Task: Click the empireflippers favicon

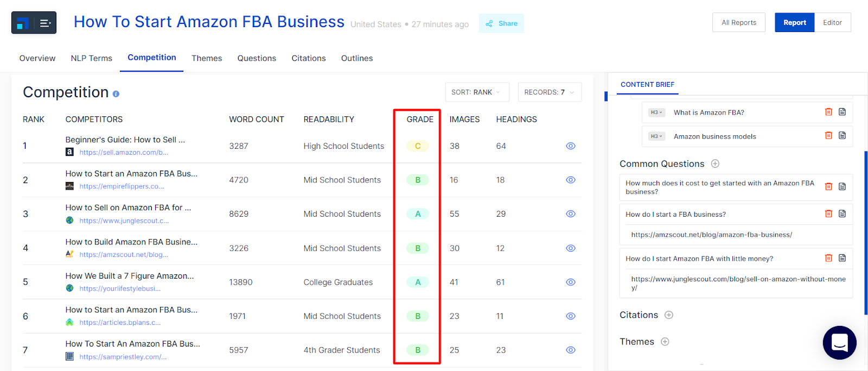Action: tap(69, 186)
